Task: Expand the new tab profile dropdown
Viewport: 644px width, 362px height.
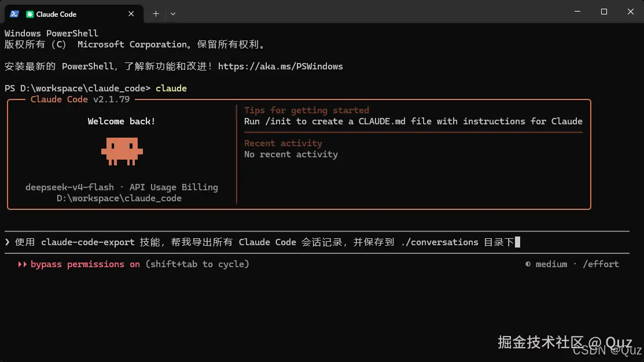Action: point(173,14)
